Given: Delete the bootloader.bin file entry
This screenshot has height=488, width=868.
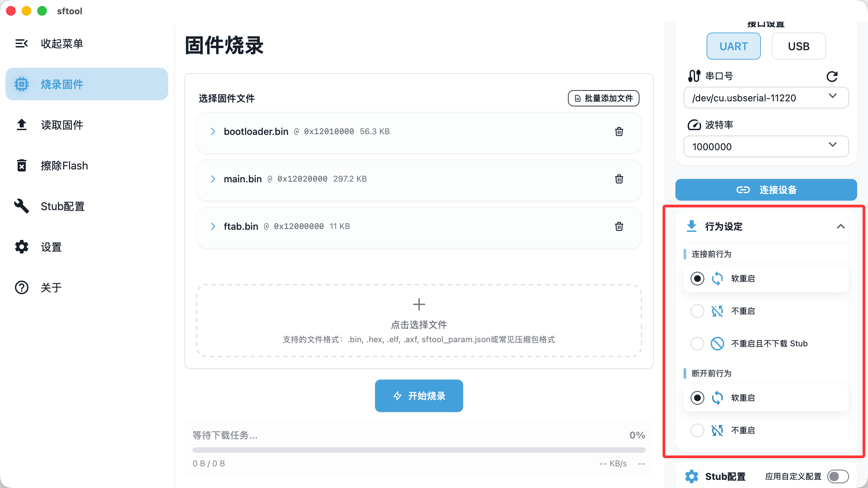Looking at the screenshot, I should point(619,131).
